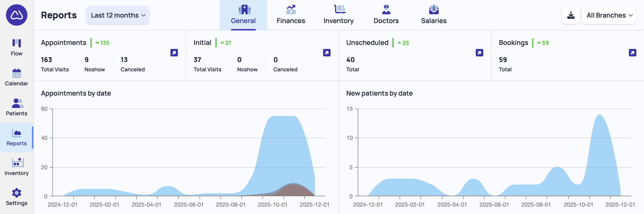Select the General reports tab
Screen dimensions: 644x214
[243, 15]
